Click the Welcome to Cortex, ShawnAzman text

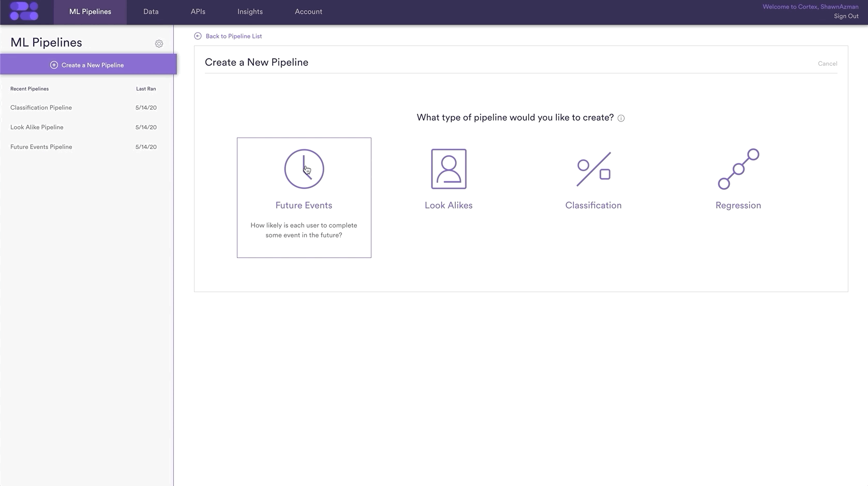810,7
